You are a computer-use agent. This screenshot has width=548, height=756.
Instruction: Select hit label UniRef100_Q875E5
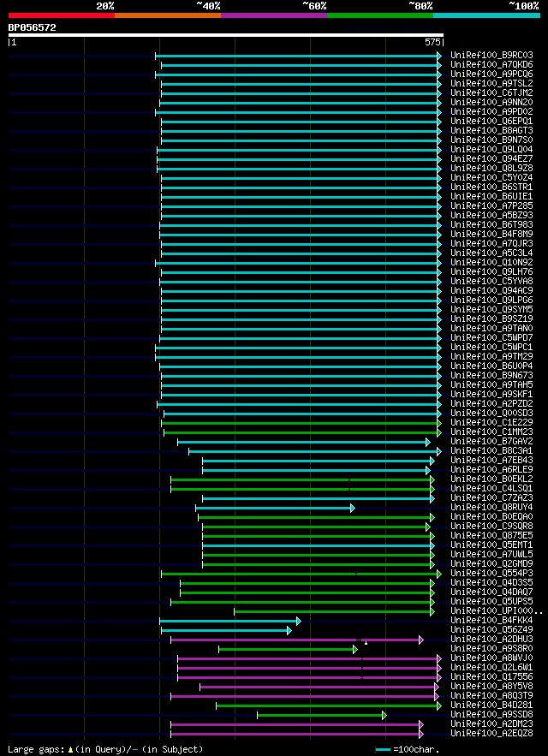coord(491,536)
